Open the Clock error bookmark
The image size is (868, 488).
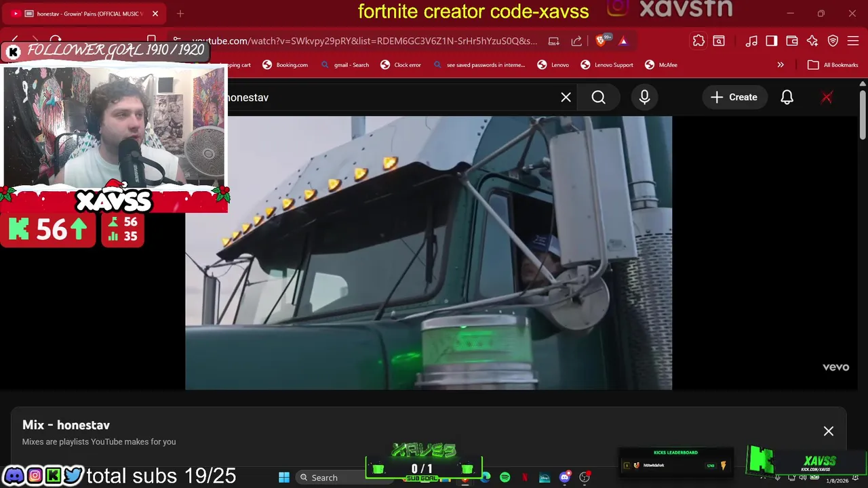(x=401, y=65)
